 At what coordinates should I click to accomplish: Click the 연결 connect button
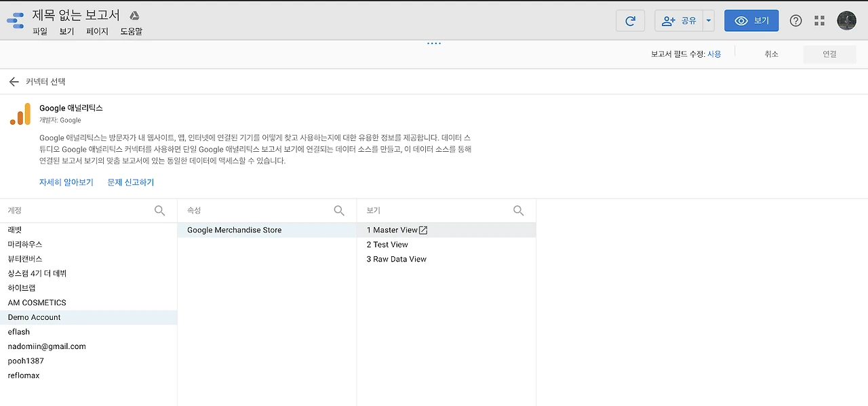tap(829, 54)
